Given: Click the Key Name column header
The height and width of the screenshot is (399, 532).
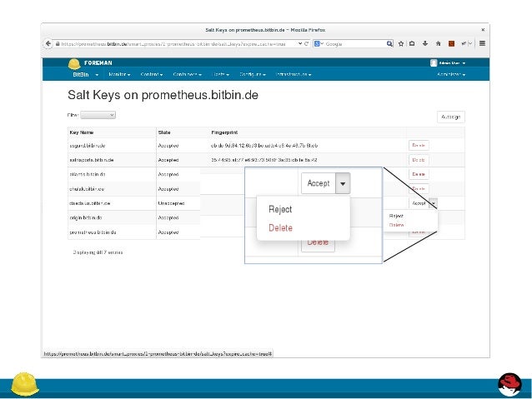Looking at the screenshot, I should pyautogui.click(x=82, y=132).
